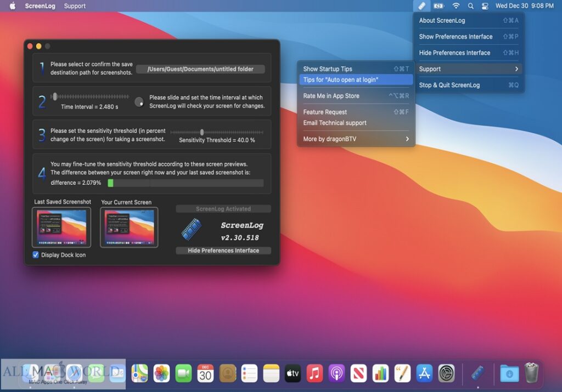Launch Podcasts from the Dock
This screenshot has width=562, height=392.
336,373
